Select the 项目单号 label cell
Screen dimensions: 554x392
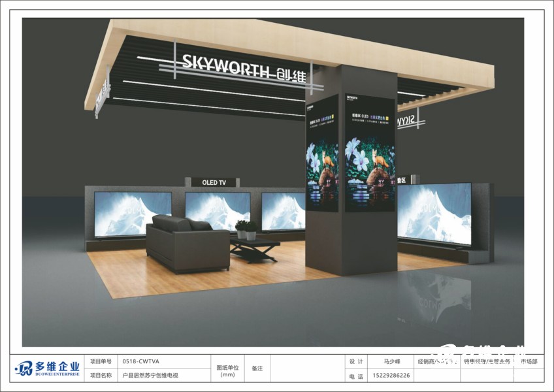(101, 361)
